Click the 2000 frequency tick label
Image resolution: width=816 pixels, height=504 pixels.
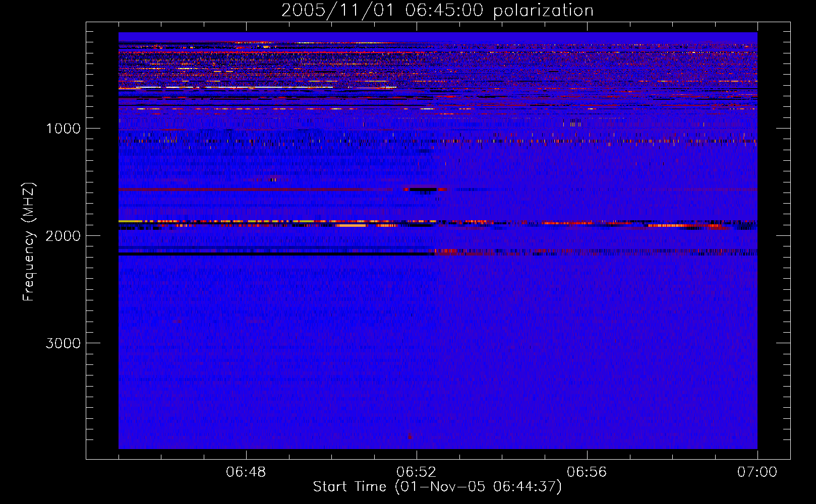point(63,236)
